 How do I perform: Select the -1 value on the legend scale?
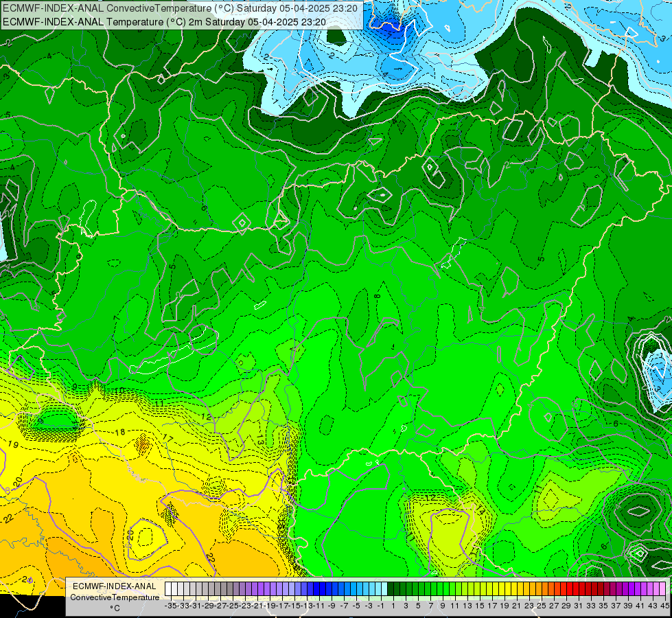point(381,605)
